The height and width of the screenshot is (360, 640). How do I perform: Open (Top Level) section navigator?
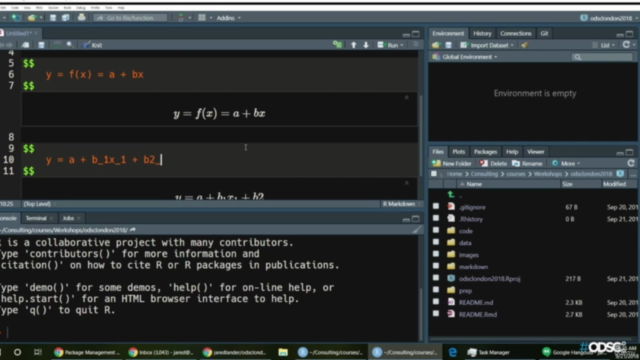pyautogui.click(x=39, y=204)
